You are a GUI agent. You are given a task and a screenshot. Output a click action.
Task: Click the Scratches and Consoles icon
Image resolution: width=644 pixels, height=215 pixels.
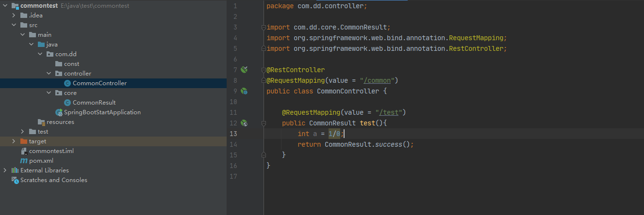(x=15, y=180)
